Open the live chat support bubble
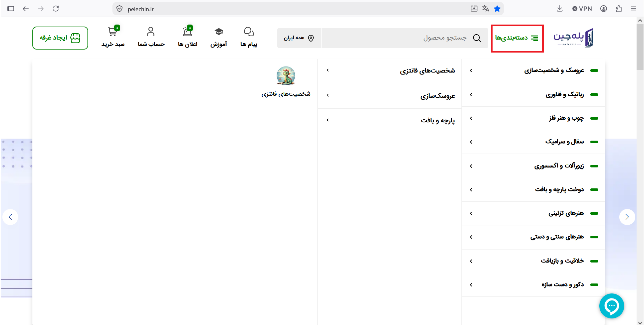 (x=612, y=306)
